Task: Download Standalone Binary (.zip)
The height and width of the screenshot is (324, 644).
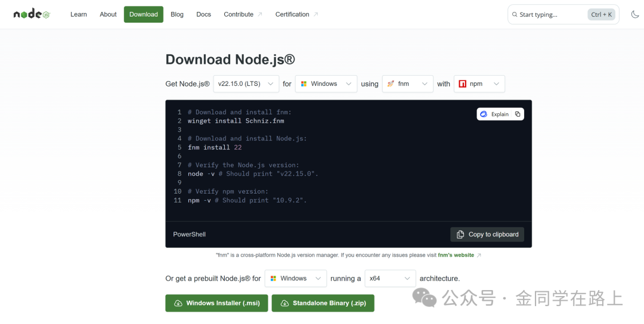Action: tap(323, 303)
